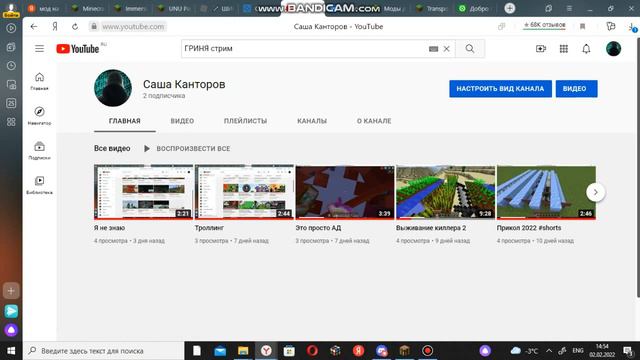Clear the search text with the X icon
640x360 pixels.
447,49
